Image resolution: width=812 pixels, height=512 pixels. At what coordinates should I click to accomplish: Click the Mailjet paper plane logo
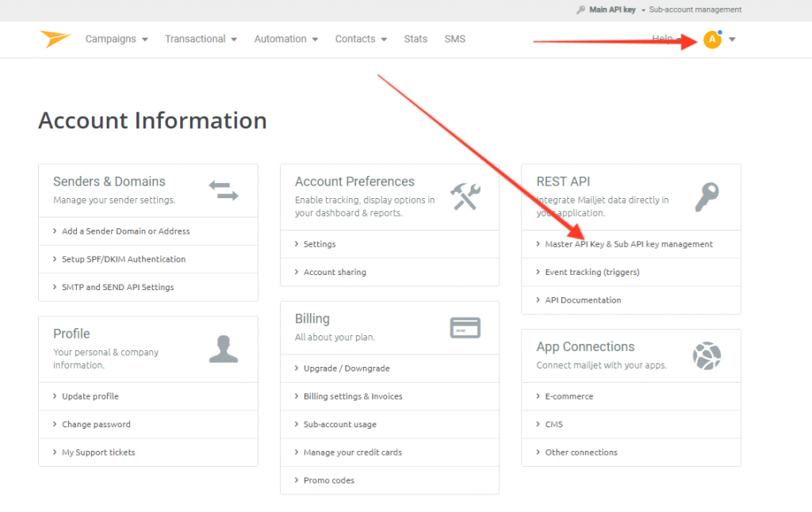pos(55,39)
